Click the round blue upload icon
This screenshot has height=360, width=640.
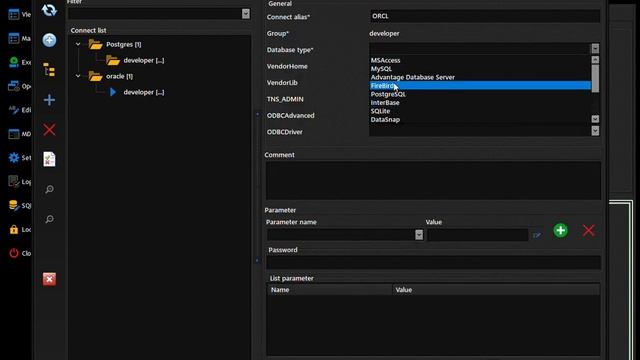49,40
